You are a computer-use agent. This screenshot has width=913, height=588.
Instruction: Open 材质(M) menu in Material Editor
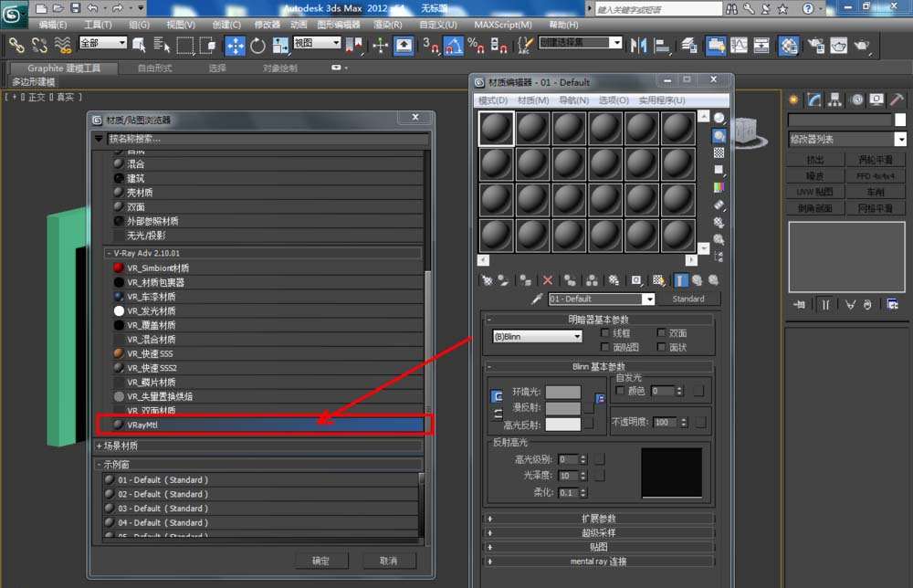coord(533,100)
